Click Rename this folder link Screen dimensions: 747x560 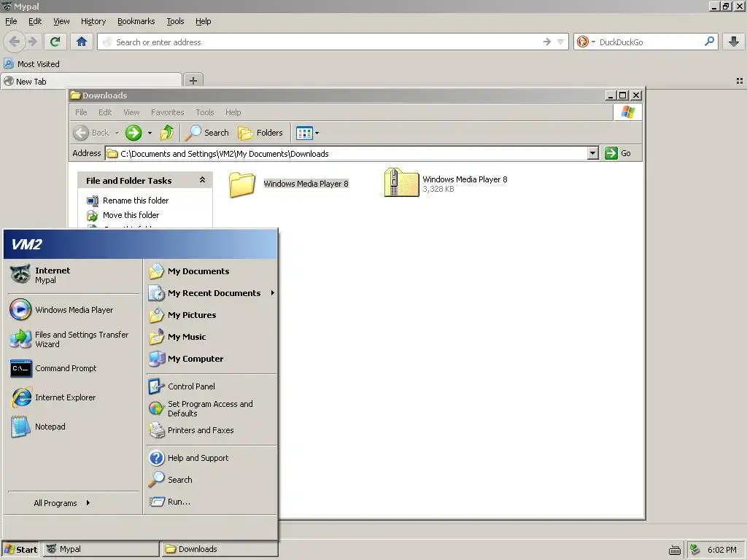[x=136, y=201]
